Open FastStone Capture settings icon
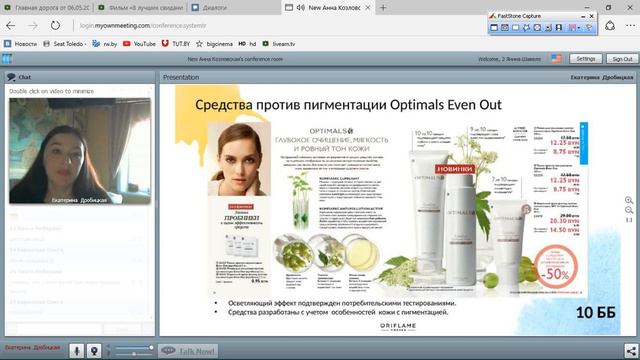 [x=589, y=27]
